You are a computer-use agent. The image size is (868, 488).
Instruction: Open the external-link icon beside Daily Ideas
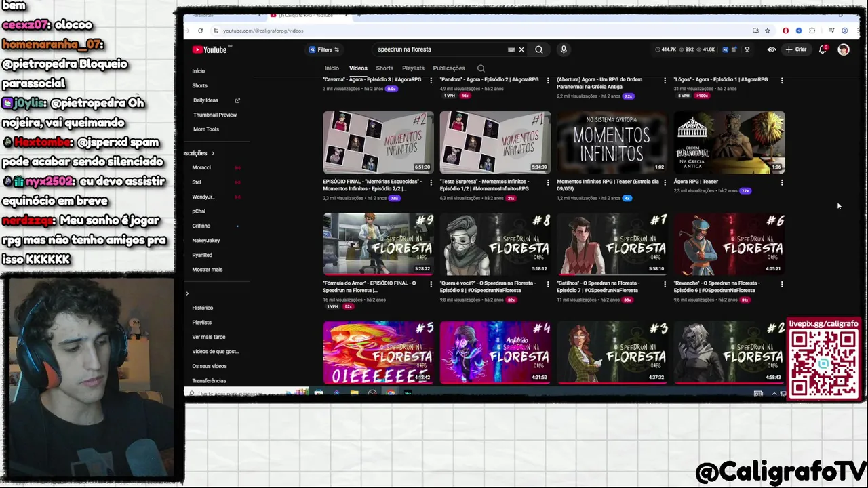237,100
